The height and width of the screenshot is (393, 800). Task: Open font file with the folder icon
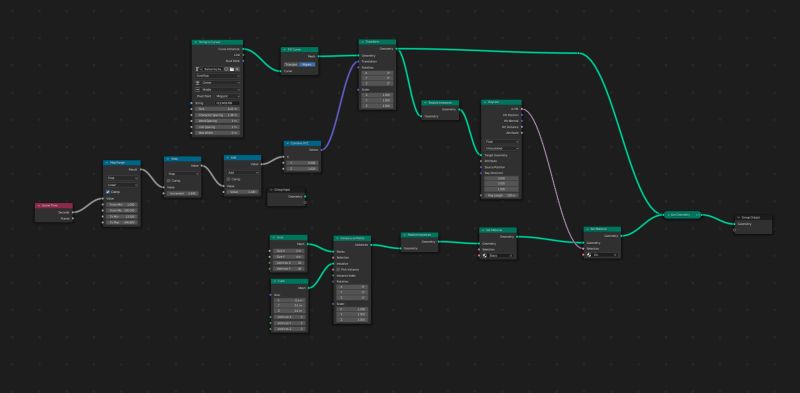(232, 69)
